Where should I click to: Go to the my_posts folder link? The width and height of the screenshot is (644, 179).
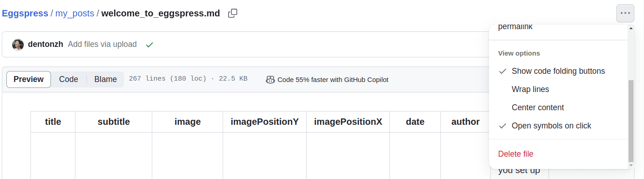[x=75, y=13]
